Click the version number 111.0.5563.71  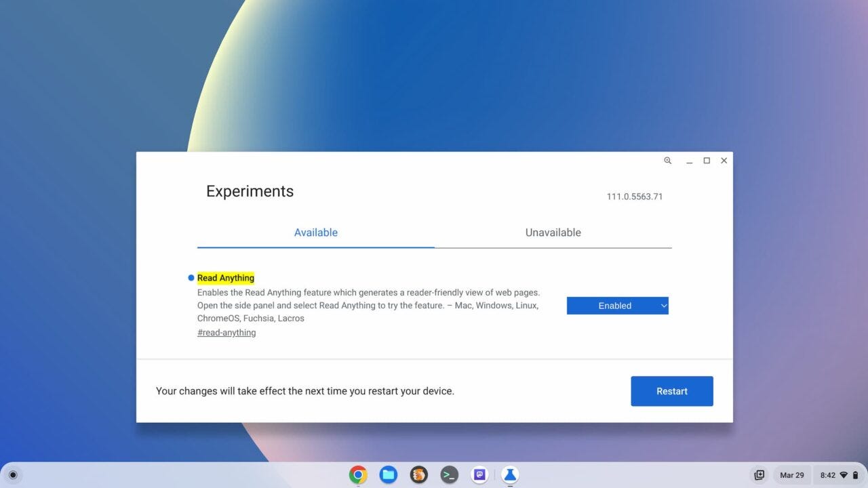[635, 197]
